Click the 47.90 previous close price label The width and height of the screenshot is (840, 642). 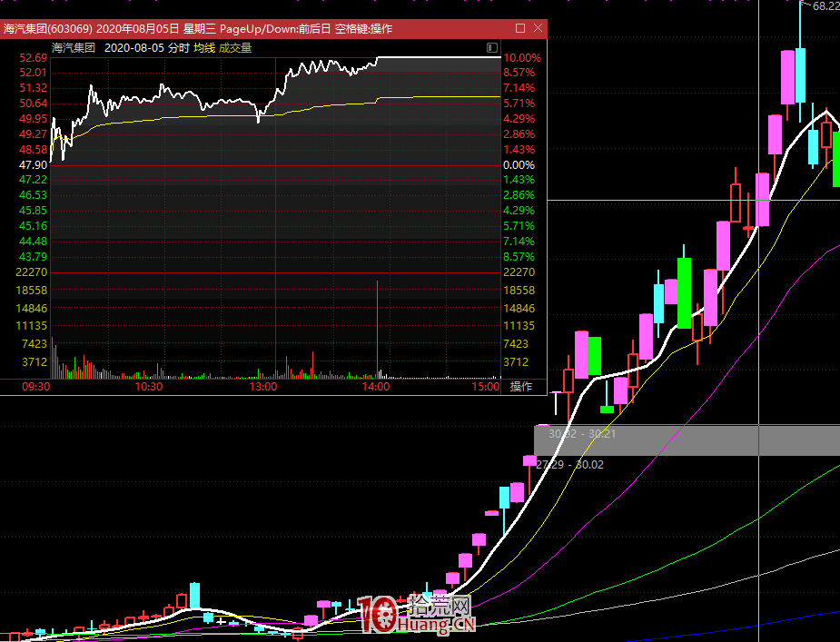[33, 165]
